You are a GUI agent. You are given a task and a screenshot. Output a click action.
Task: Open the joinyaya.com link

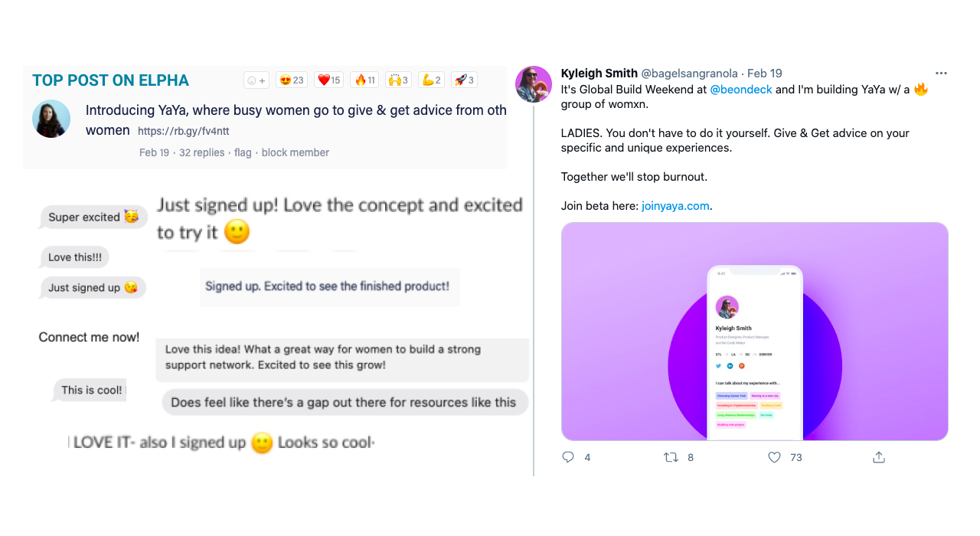[675, 206]
